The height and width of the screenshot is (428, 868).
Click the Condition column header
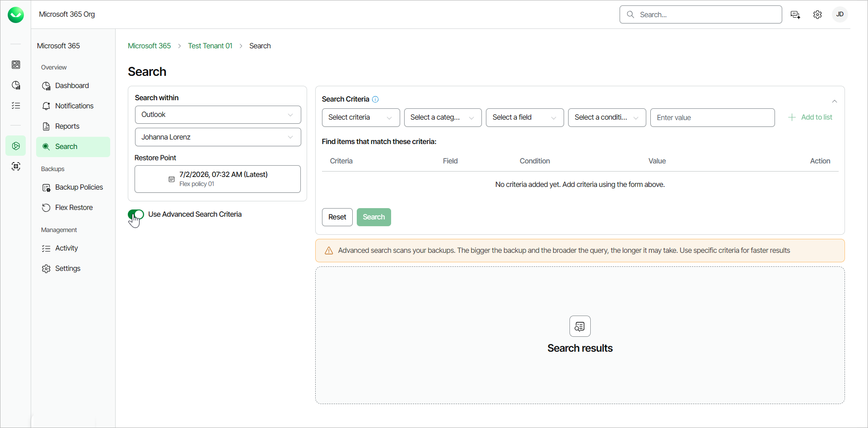pos(535,161)
